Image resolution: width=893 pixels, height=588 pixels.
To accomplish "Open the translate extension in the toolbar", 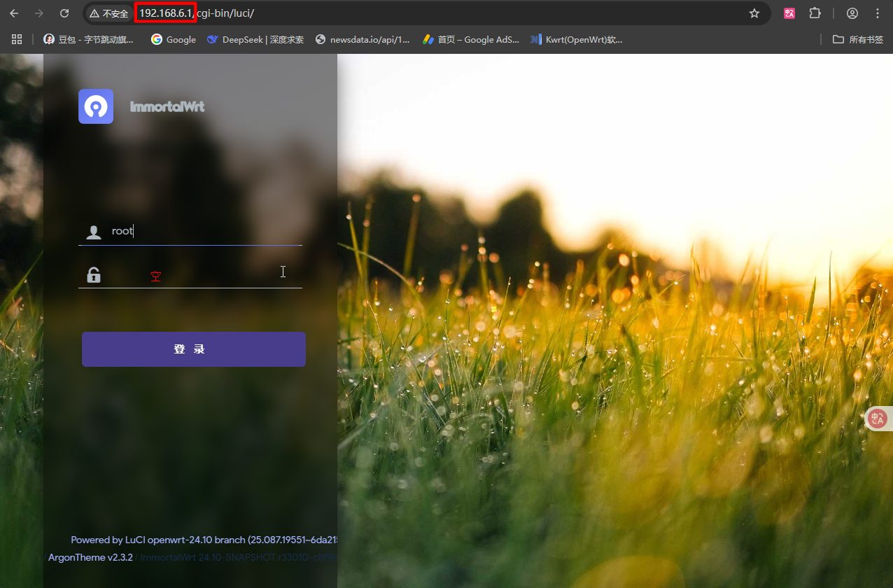I will [789, 13].
